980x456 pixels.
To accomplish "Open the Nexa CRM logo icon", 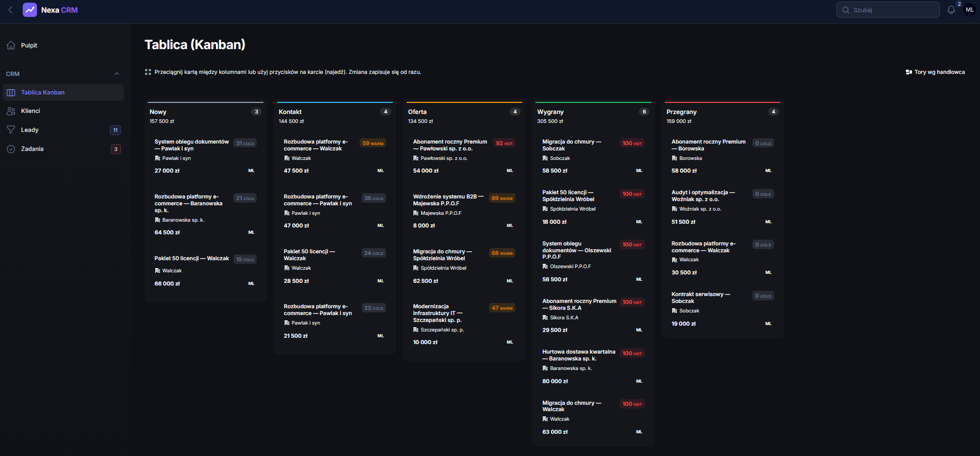I will pyautogui.click(x=30, y=10).
